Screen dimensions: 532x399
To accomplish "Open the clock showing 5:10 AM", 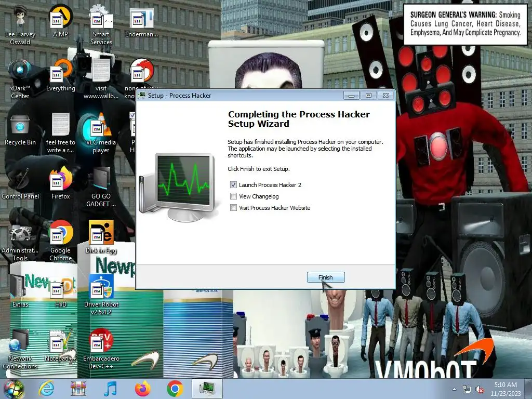I will [x=506, y=389].
